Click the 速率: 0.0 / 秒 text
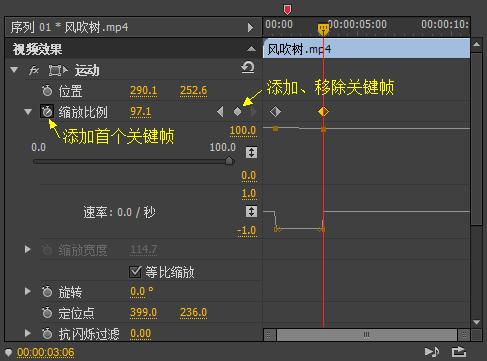Screen dimensions: 487x361 [x=119, y=212]
